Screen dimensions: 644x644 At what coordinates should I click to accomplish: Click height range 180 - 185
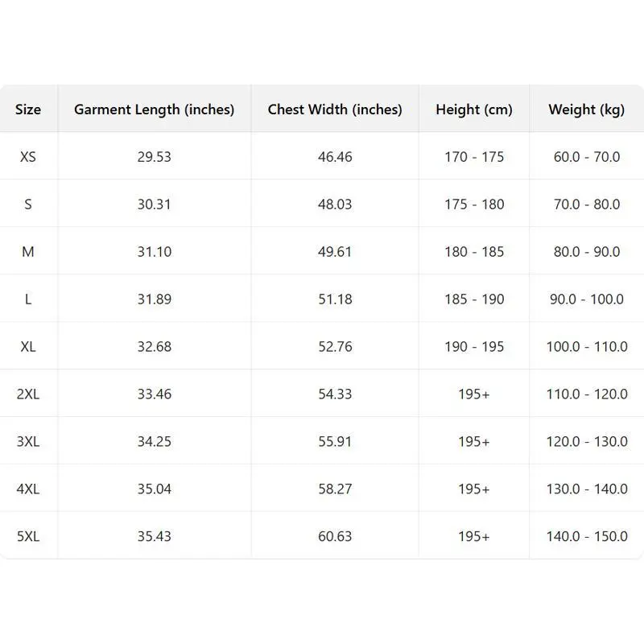(x=474, y=252)
